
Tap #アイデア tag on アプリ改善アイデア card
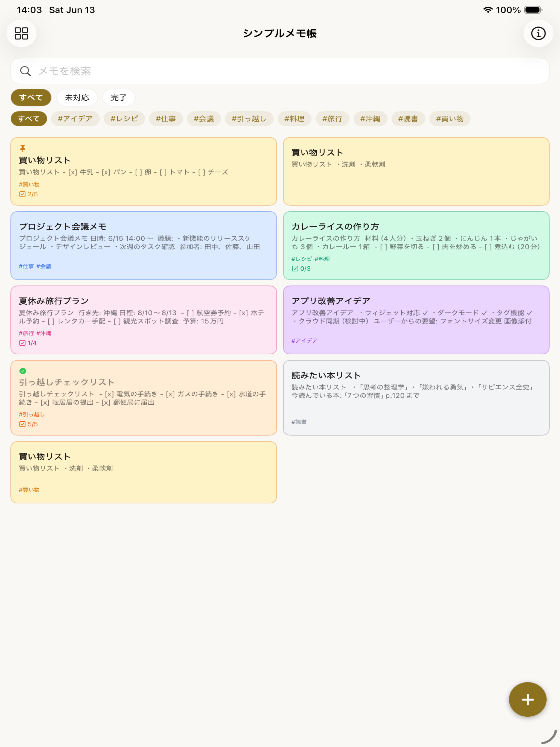pyautogui.click(x=304, y=340)
